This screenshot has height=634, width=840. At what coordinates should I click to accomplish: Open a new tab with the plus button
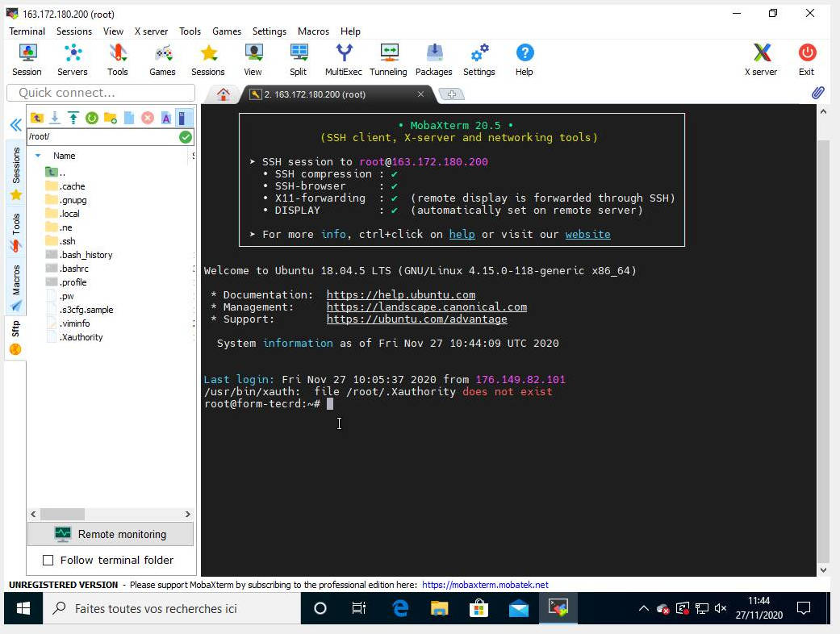(452, 94)
